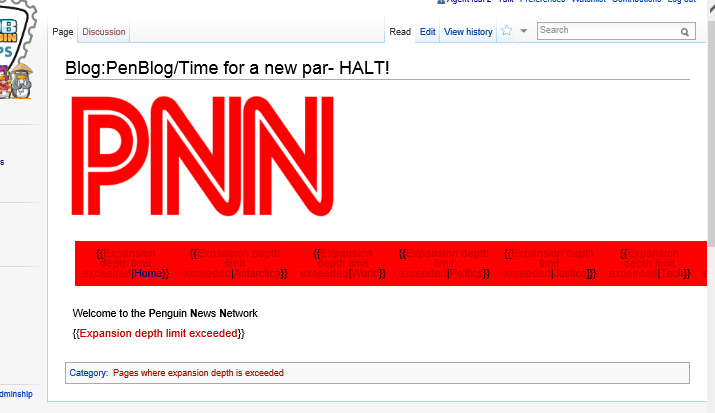Click the Welcome to the Penguin News Network text
Image resolution: width=715 pixels, height=413 pixels.
(x=165, y=313)
